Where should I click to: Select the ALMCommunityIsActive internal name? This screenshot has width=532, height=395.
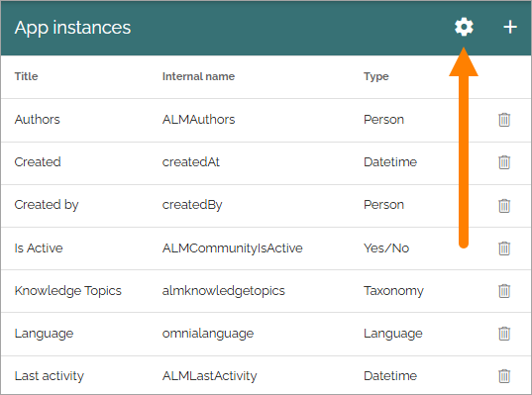pos(233,248)
